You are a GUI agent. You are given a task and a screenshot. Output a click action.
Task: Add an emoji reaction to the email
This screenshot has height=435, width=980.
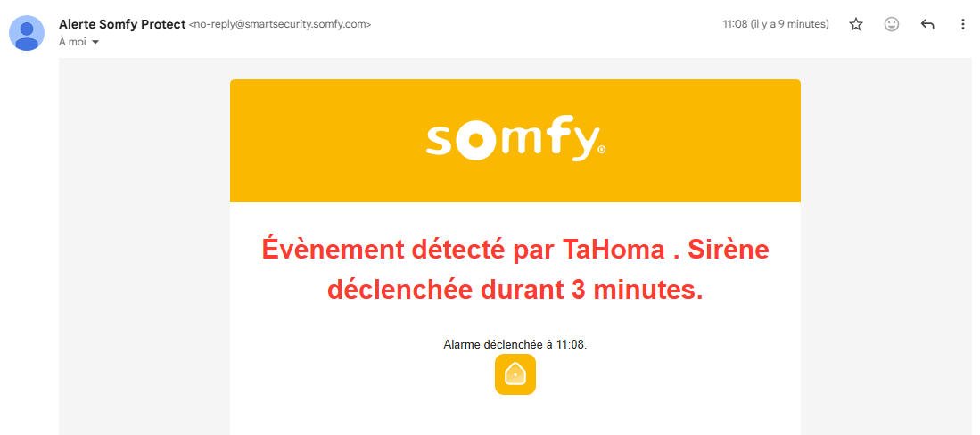click(x=892, y=25)
